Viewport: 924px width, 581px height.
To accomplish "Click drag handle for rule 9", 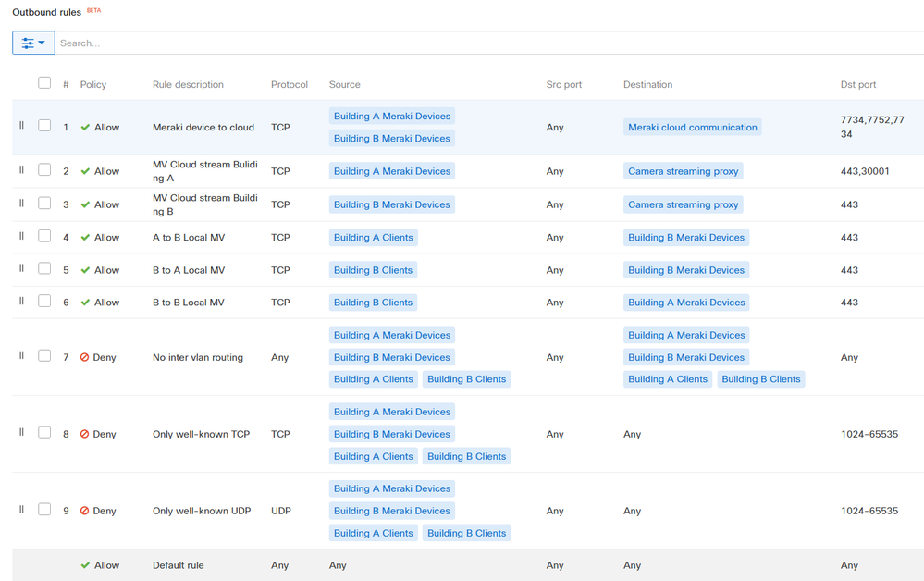I will (22, 510).
